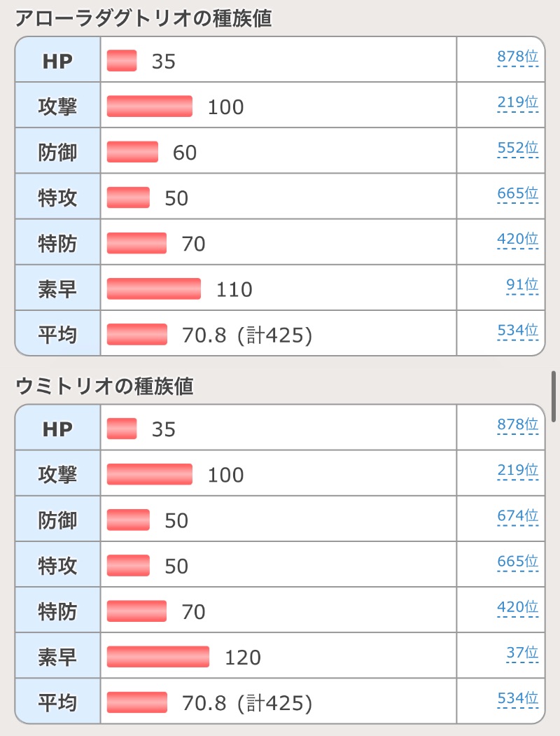This screenshot has height=736, width=560.
Task: Open Alolan Dugtrio's HP 878位 rank link
Action: click(x=517, y=57)
